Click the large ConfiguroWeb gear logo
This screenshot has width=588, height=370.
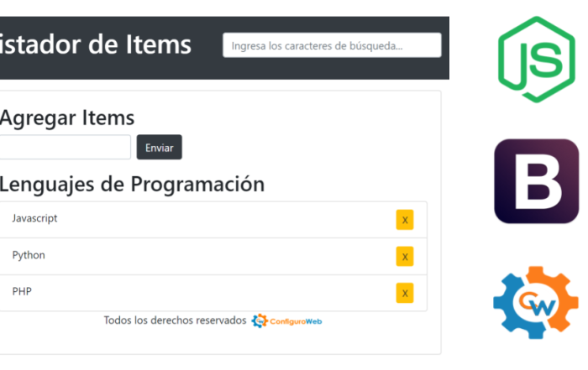pos(536,303)
